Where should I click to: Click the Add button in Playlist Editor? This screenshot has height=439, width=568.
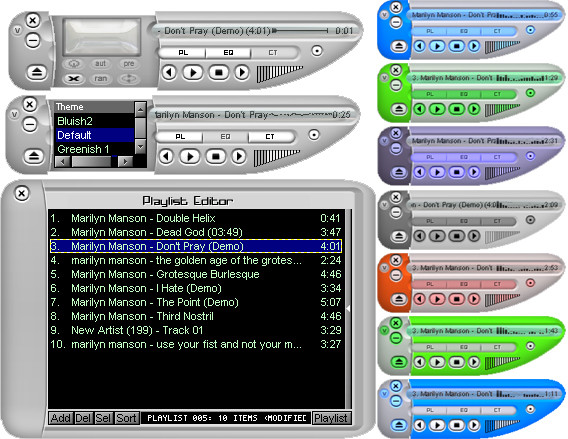(x=61, y=418)
